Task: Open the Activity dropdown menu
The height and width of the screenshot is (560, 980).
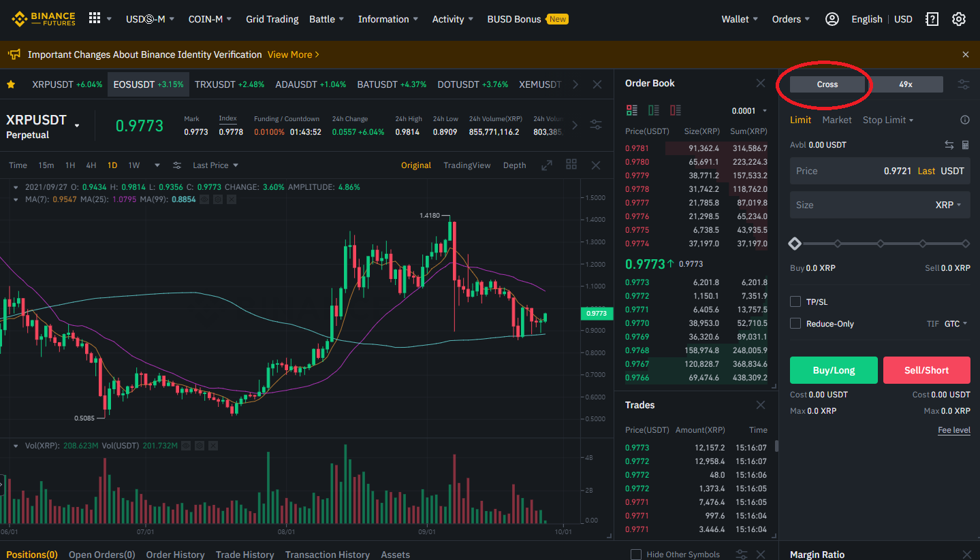Action: point(452,19)
